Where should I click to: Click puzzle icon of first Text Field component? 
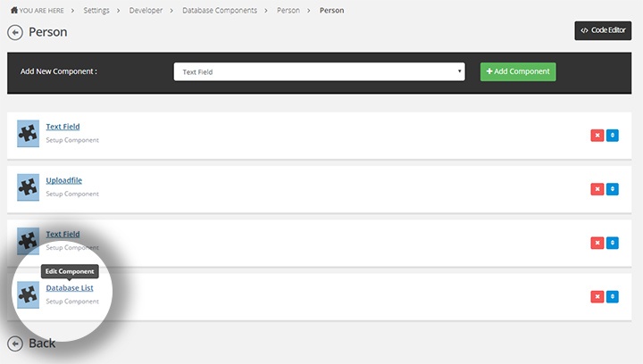click(28, 134)
